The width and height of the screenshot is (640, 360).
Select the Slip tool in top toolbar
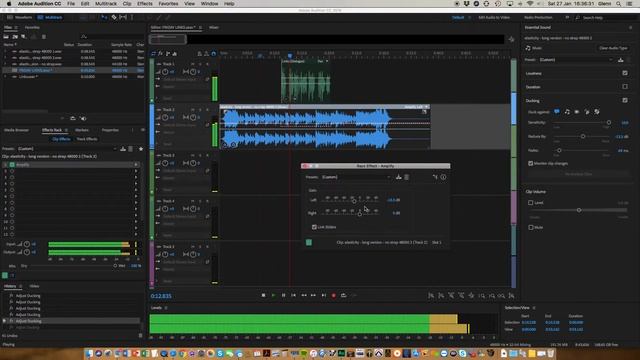tap(122, 17)
